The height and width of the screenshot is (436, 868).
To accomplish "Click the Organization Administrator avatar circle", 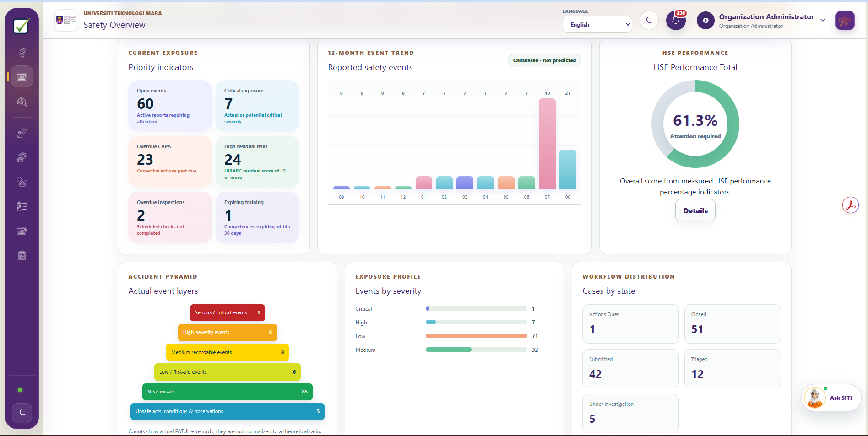I will click(x=705, y=20).
